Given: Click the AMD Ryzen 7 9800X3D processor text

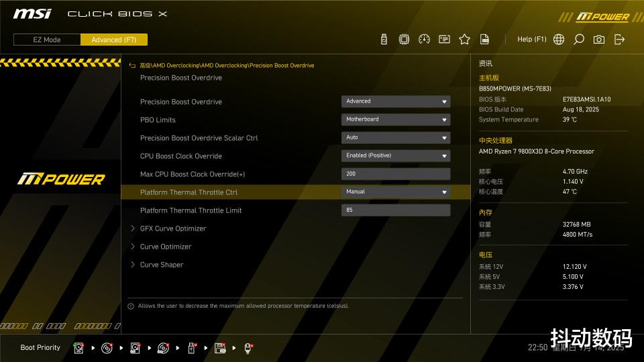Looking at the screenshot, I should [537, 152].
